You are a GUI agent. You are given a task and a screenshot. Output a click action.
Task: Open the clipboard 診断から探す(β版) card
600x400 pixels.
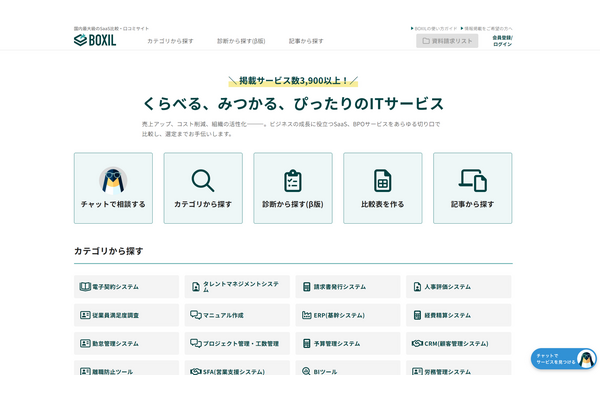(x=292, y=188)
